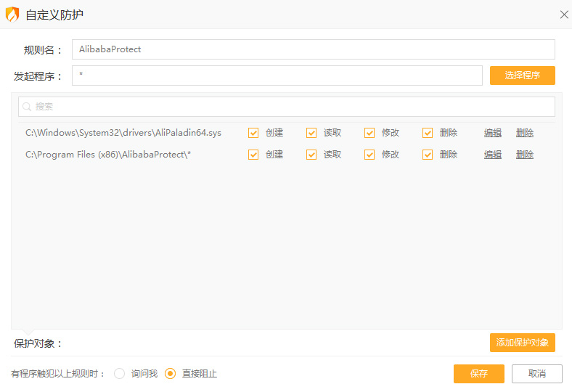Toggle 删除 checkbox for AlibabaProtect folder

[428, 155]
